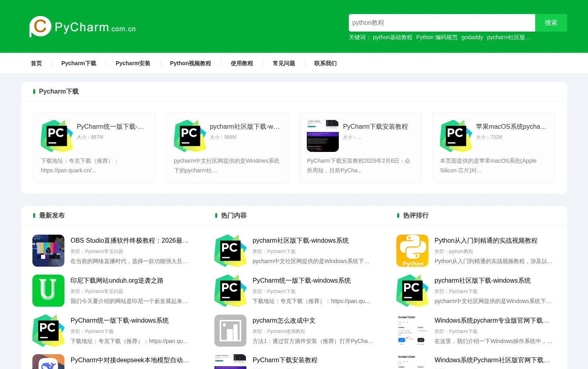Open pycharm社区版下载 card title, size 569M

[x=245, y=126]
